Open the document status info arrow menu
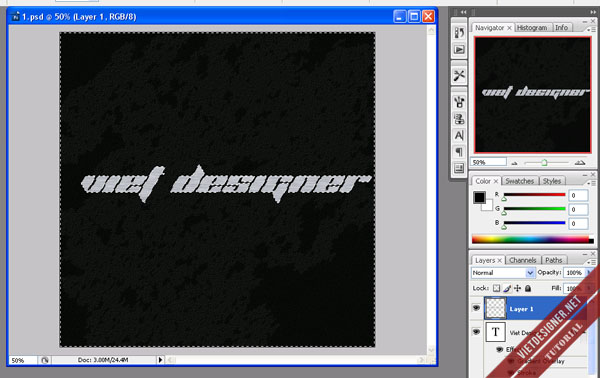Image resolution: width=600 pixels, height=378 pixels. point(160,360)
